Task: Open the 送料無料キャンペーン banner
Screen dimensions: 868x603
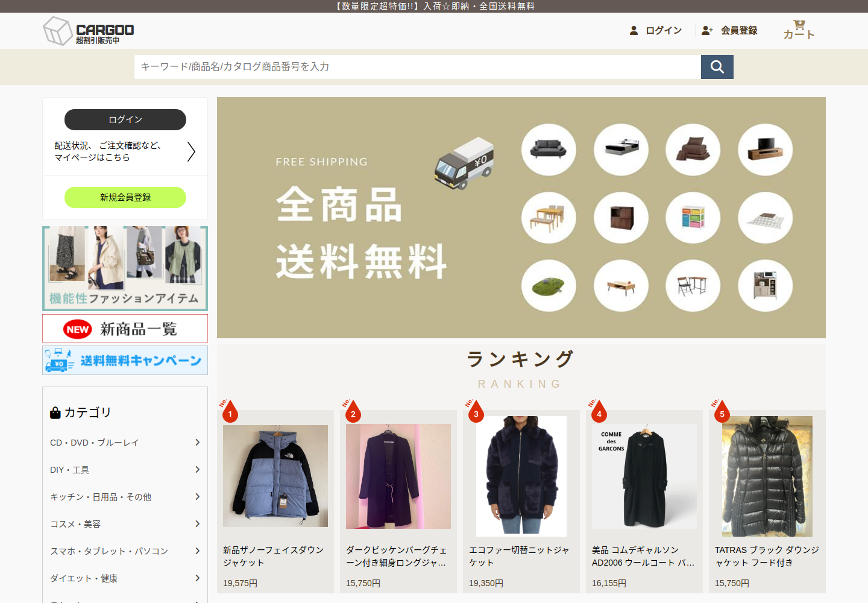Action: [x=125, y=360]
